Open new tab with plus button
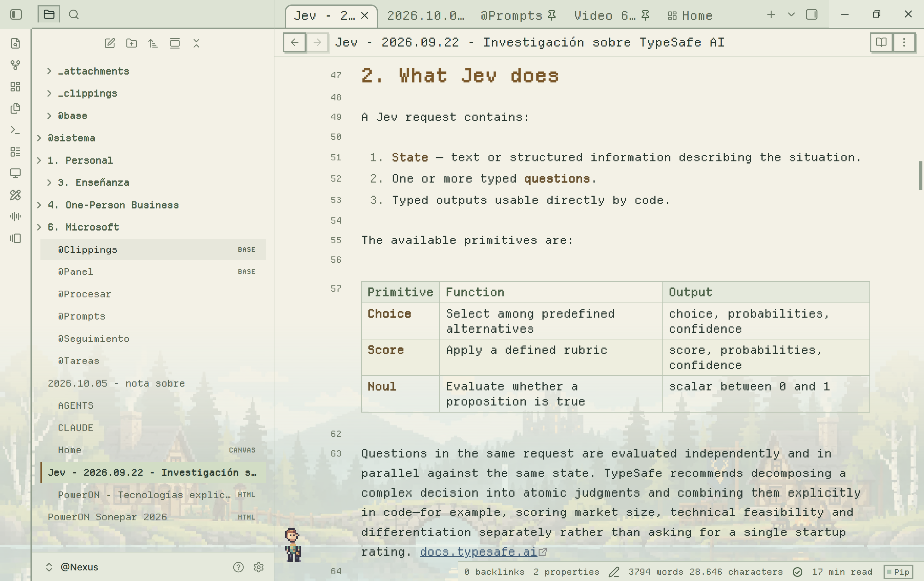The width and height of the screenshot is (924, 581). 771,14
